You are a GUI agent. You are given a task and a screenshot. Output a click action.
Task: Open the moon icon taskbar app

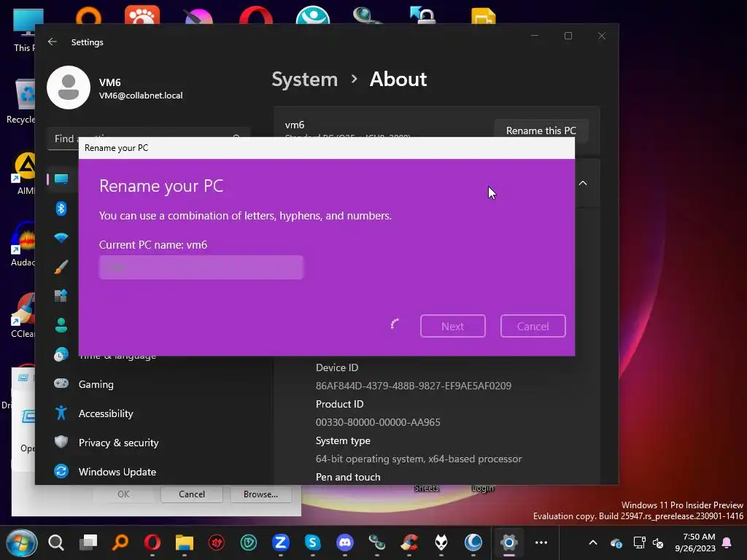pos(473,542)
